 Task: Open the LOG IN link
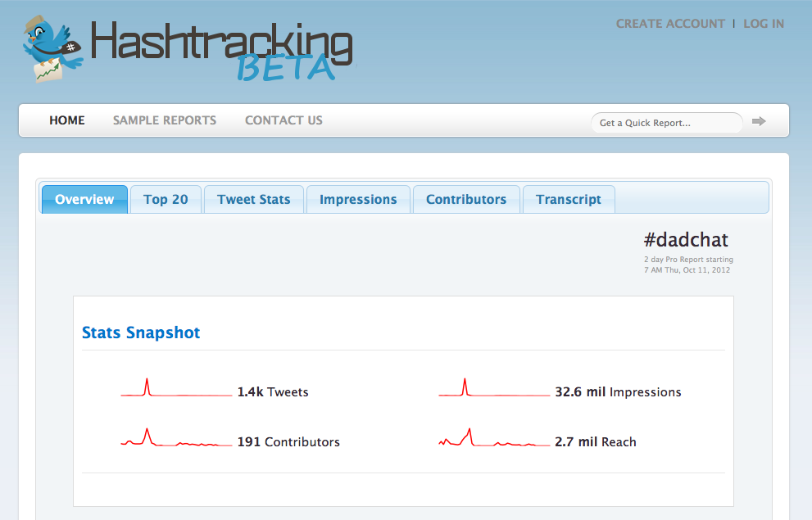click(764, 24)
